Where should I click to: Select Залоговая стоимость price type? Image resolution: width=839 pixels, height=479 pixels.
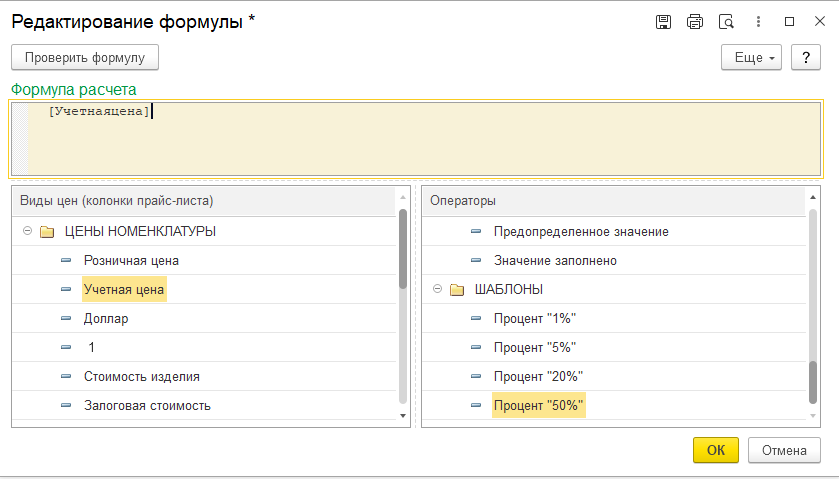[x=147, y=406]
